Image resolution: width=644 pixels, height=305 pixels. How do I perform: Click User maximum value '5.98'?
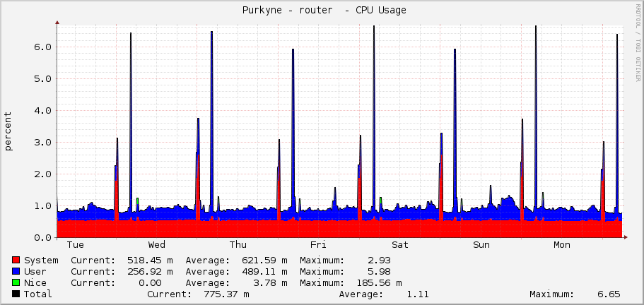(x=379, y=271)
